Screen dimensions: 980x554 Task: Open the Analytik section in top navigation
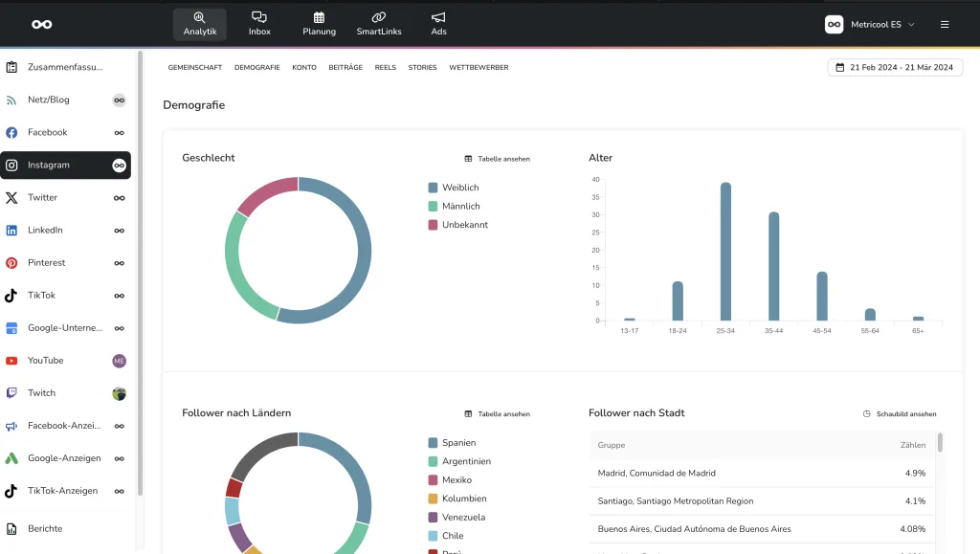pyautogui.click(x=200, y=24)
